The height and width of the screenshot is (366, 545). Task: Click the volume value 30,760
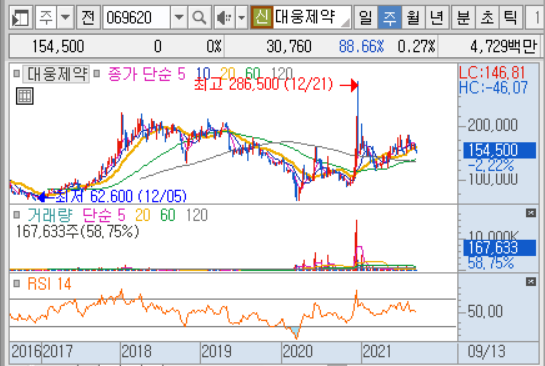(x=289, y=46)
